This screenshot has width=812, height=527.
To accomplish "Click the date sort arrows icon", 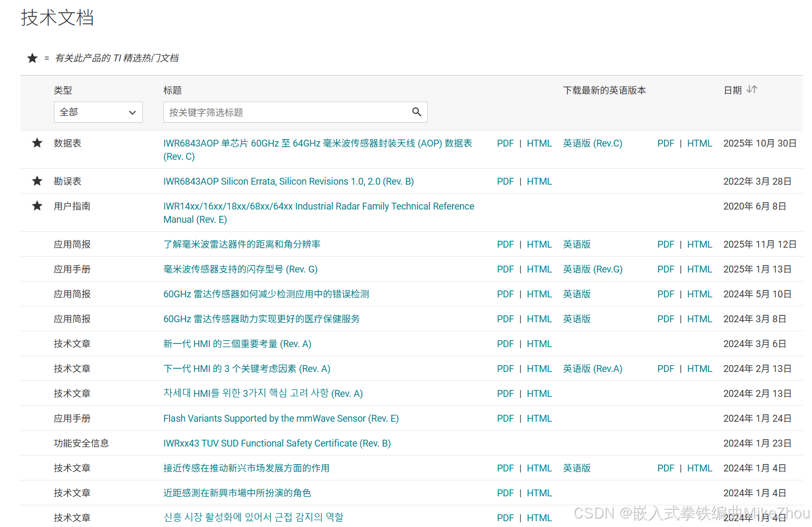I will pyautogui.click(x=752, y=89).
